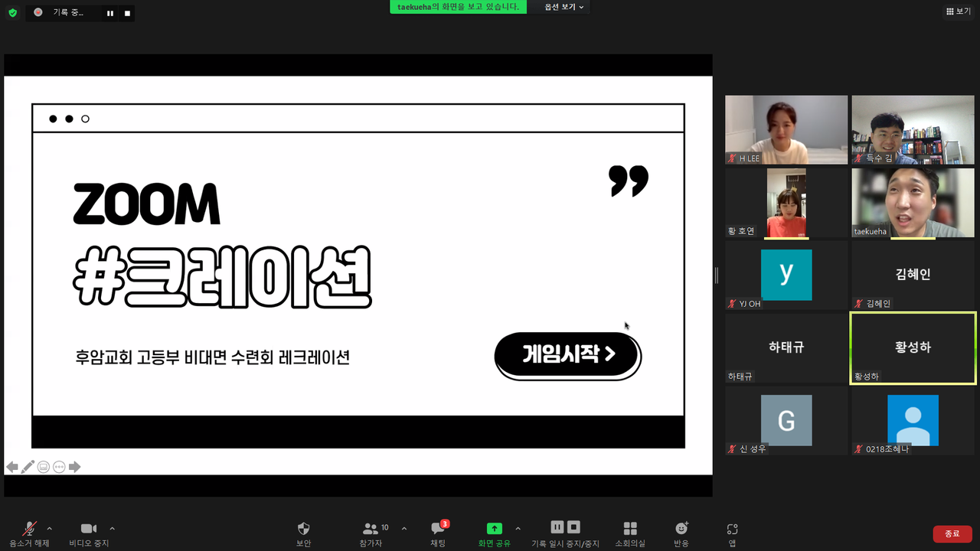The height and width of the screenshot is (551, 980).
Task: Pause recording in the top recording indicator
Action: click(110, 13)
